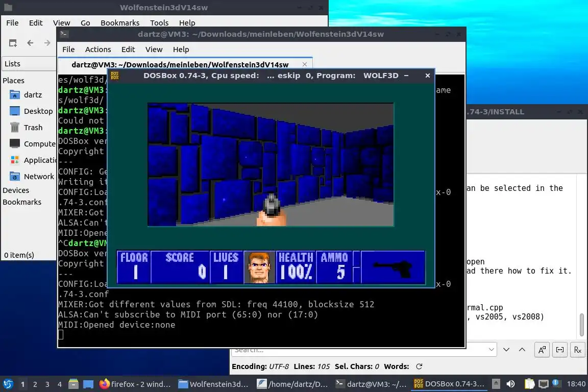
Task: Click the Wolfenstein 3D game viewport
Action: pos(271,165)
